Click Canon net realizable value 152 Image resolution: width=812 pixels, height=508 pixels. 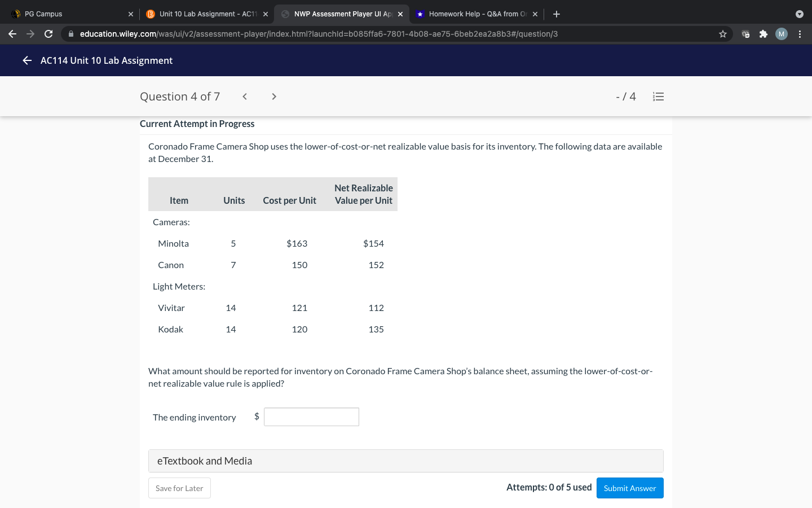pos(376,265)
